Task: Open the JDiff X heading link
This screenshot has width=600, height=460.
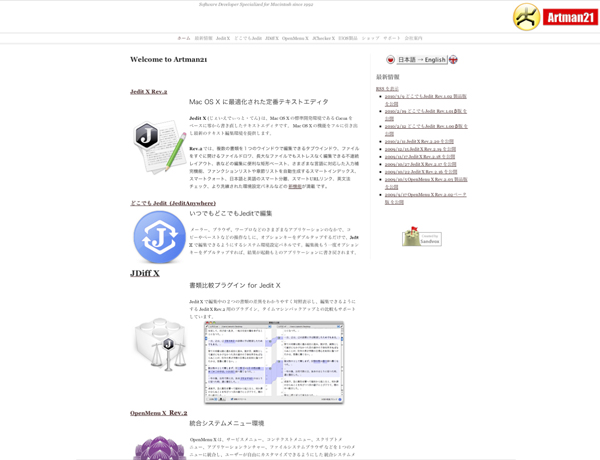Action: click(x=144, y=273)
